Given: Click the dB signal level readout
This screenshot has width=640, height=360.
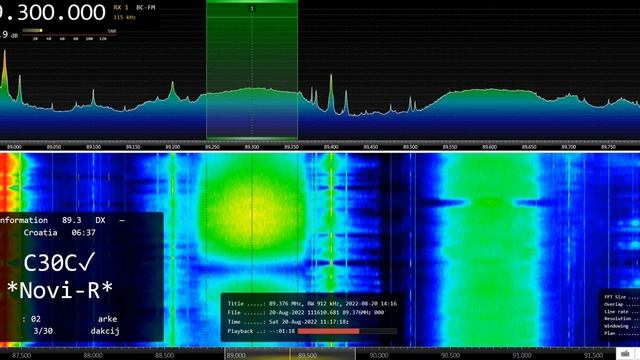Looking at the screenshot, I should click(x=9, y=35).
